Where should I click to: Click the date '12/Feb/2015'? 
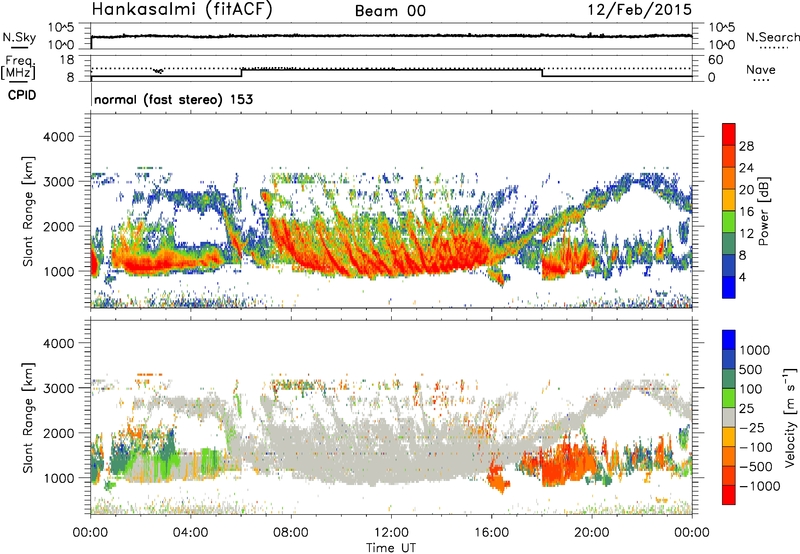coord(639,10)
